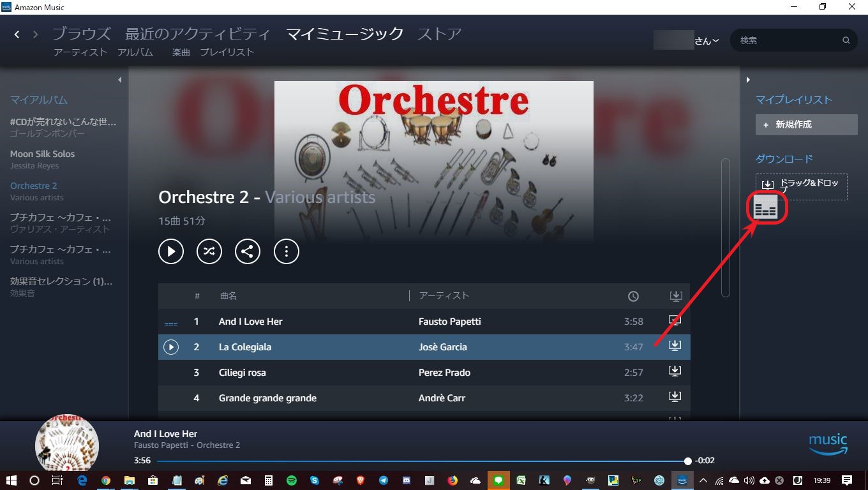Click the playback progress bar midpoint
Viewport: 868px width, 490px height.
(421, 461)
